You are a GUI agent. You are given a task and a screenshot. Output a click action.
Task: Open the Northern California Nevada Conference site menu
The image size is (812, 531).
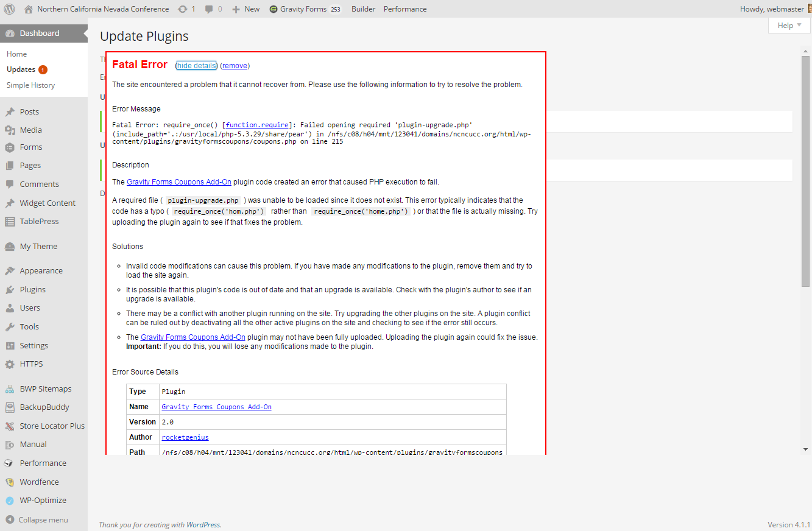[x=103, y=9]
